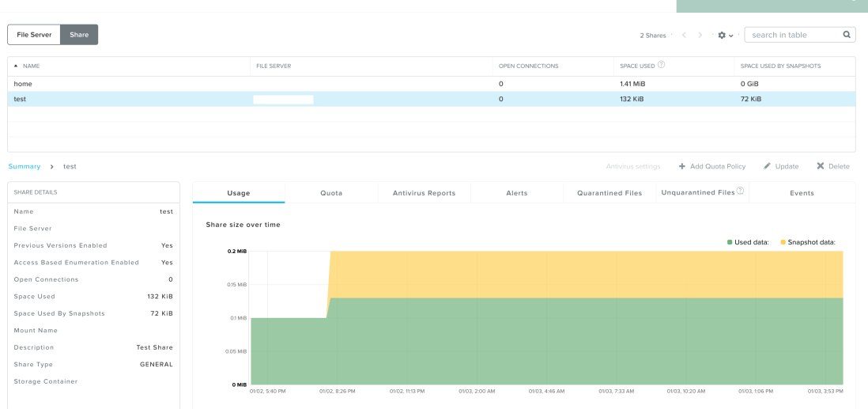
Task: Switch view to File Server
Action: pos(34,35)
